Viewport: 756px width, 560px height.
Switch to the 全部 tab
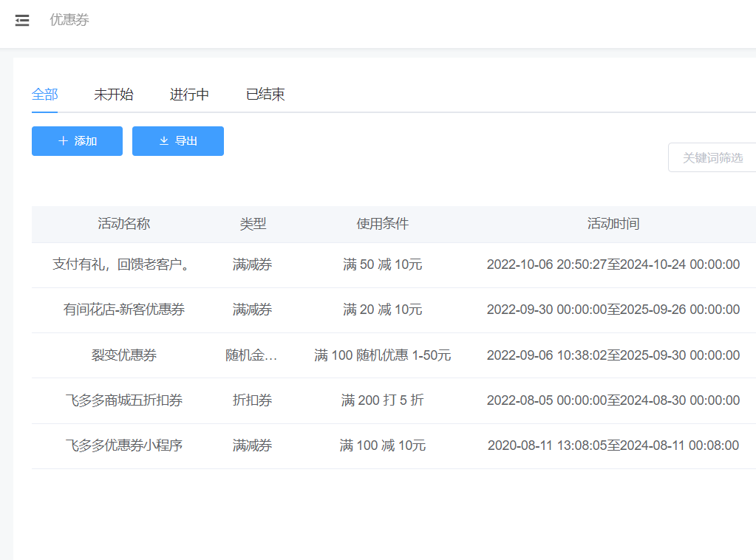(x=45, y=95)
